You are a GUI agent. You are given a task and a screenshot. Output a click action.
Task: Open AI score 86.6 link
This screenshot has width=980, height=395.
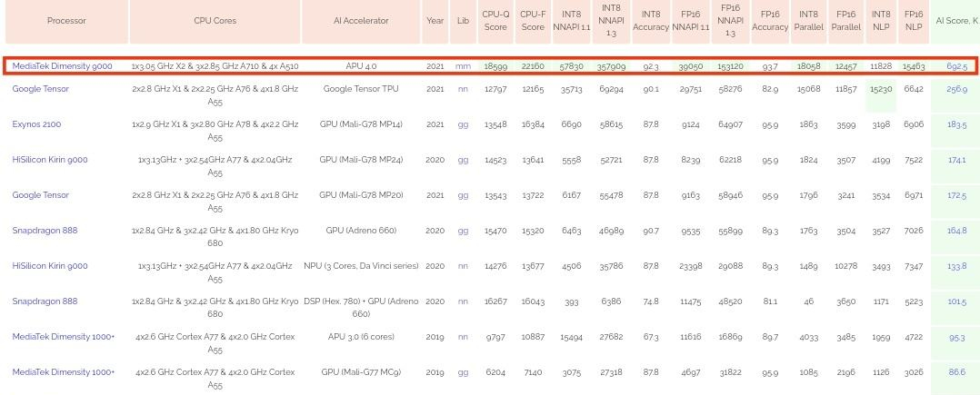[x=957, y=372]
